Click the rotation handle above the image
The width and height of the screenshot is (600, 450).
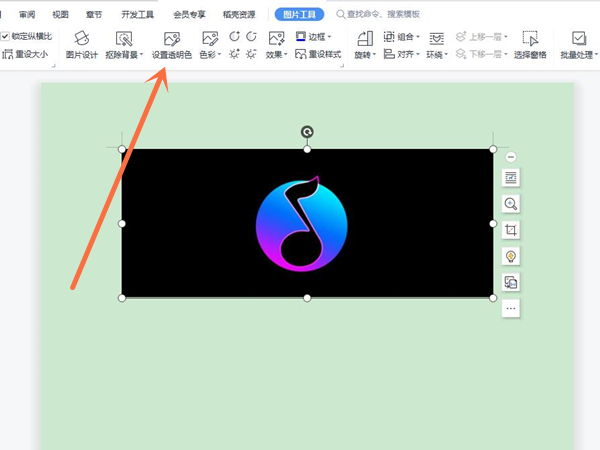click(x=307, y=131)
